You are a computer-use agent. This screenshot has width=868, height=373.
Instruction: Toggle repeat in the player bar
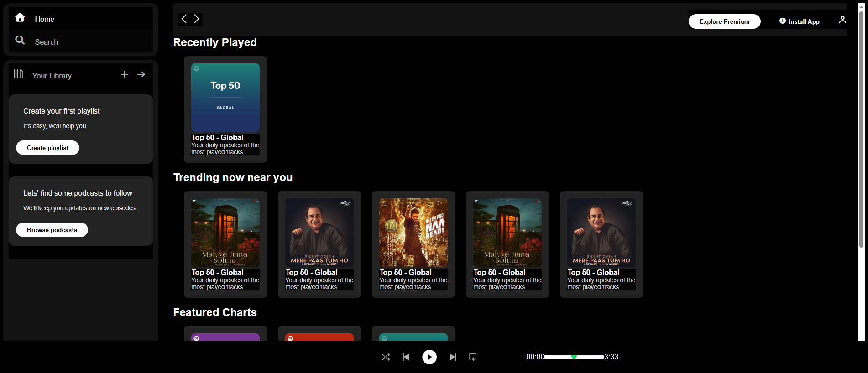coord(473,357)
